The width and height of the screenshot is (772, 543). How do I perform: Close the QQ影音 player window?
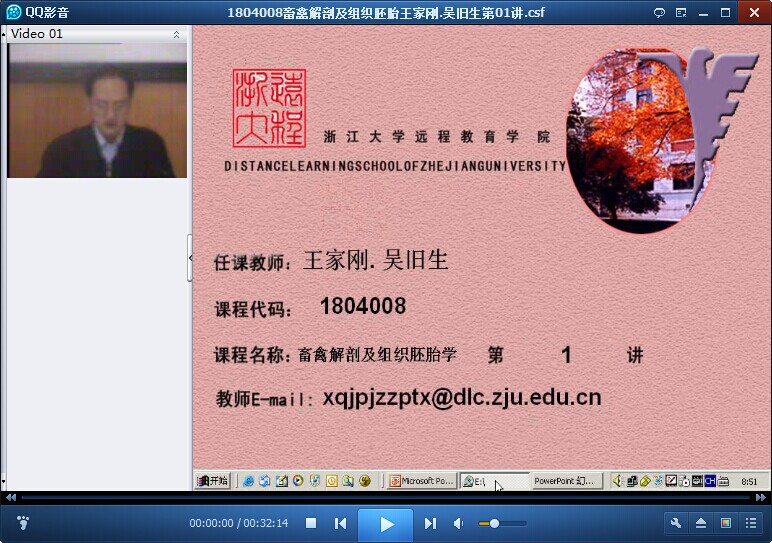pyautogui.click(x=754, y=12)
